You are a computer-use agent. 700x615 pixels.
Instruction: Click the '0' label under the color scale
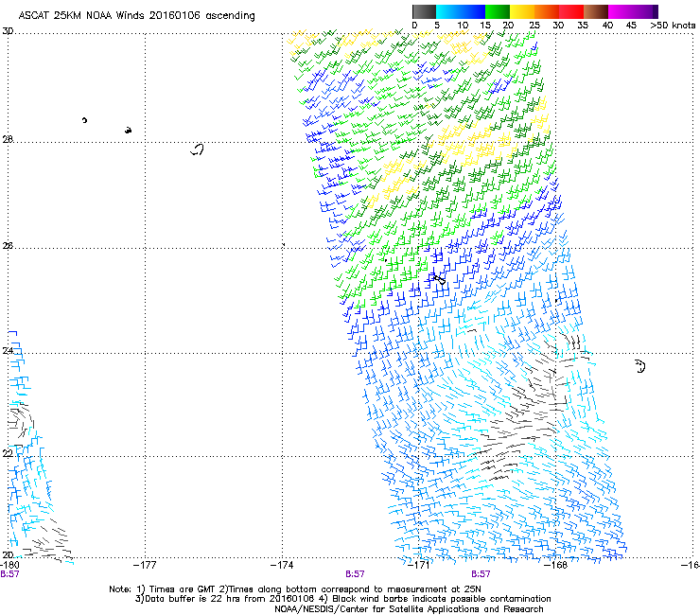(414, 26)
